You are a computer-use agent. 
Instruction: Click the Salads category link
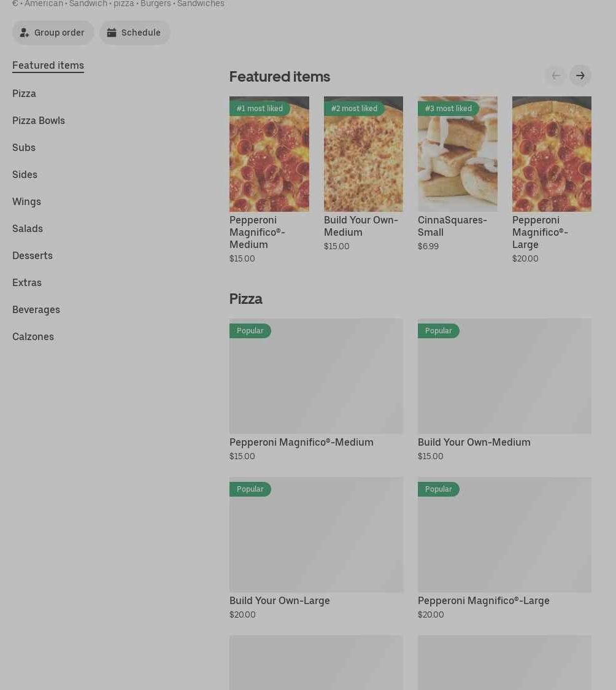tap(28, 228)
